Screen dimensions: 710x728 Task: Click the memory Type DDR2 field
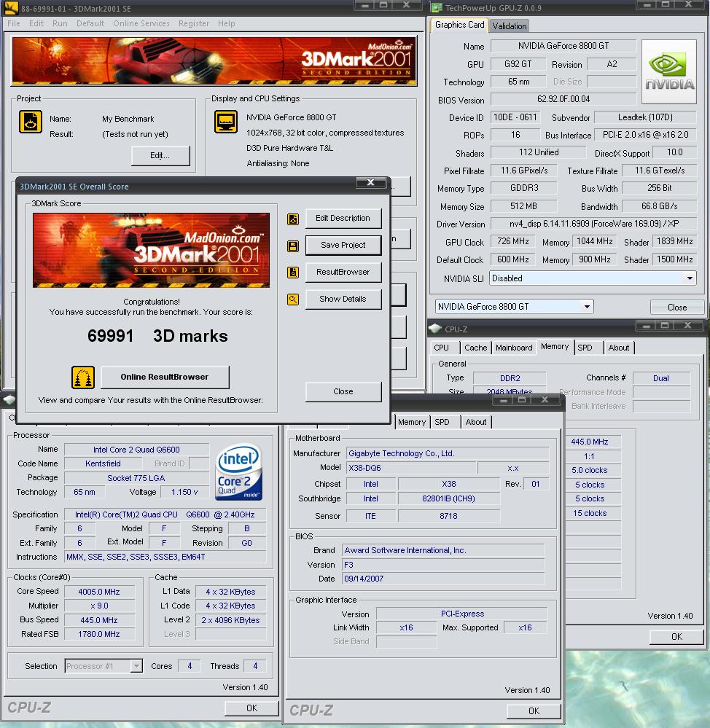click(510, 378)
